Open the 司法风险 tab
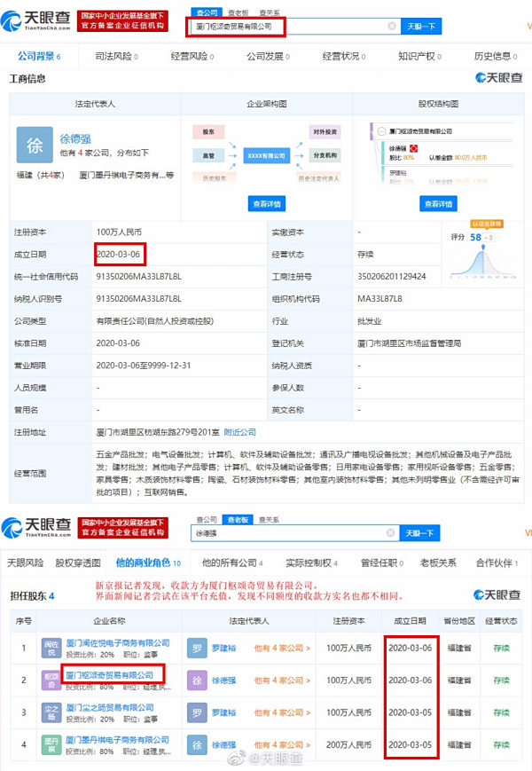Screen dimensions: 532x771 [x=116, y=56]
